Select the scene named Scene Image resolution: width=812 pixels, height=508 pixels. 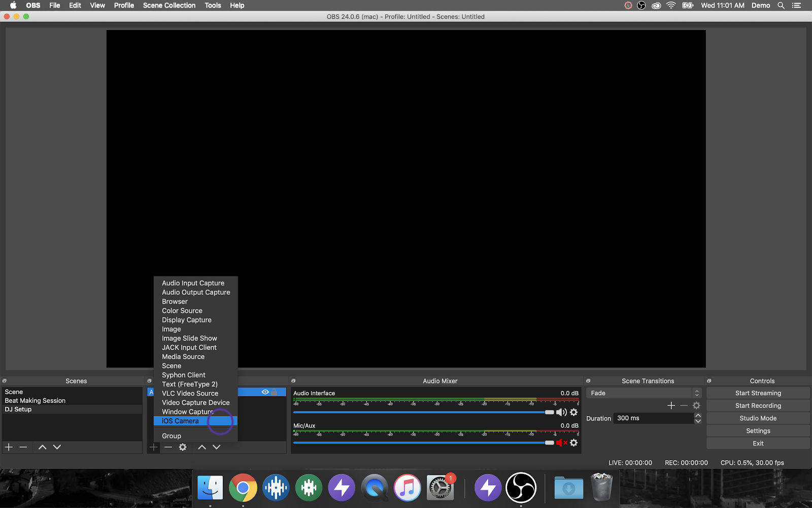click(x=72, y=392)
